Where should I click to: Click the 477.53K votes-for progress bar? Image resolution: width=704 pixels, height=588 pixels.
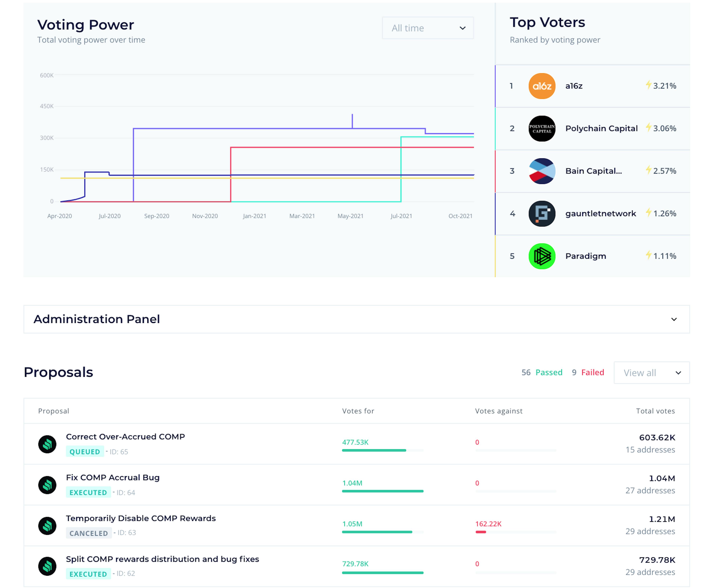[x=382, y=450]
